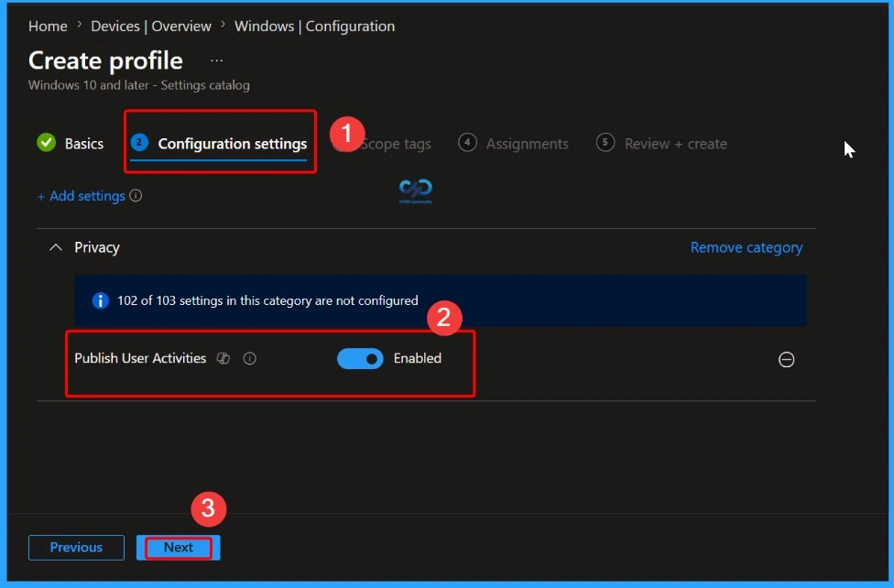Click the Review step 5 circle icon
The image size is (894, 588).
(x=605, y=142)
